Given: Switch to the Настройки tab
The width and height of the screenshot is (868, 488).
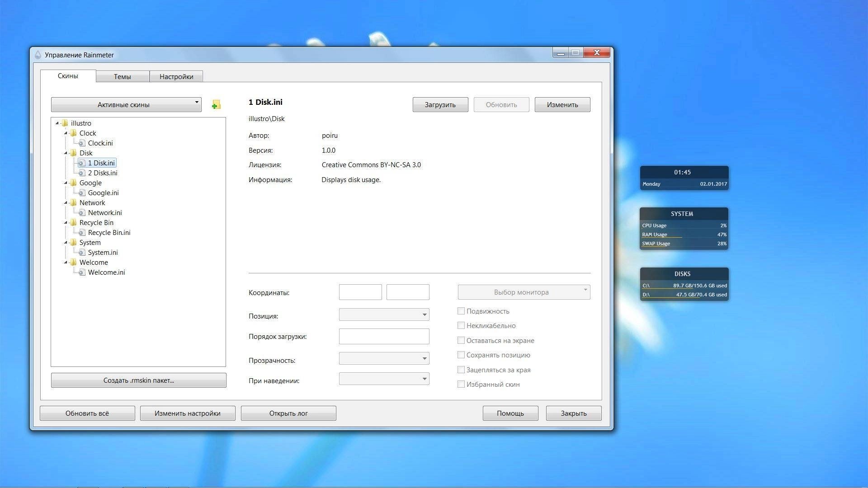Looking at the screenshot, I should (176, 76).
